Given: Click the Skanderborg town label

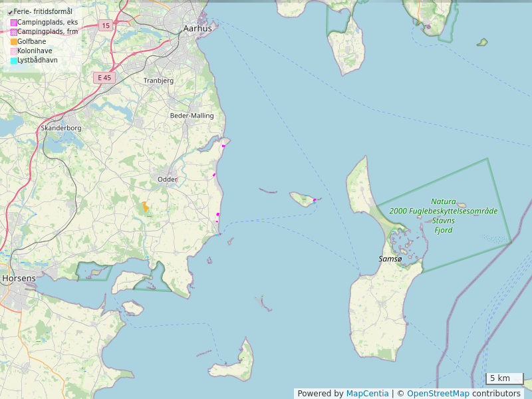Looking at the screenshot, I should 61,128.
